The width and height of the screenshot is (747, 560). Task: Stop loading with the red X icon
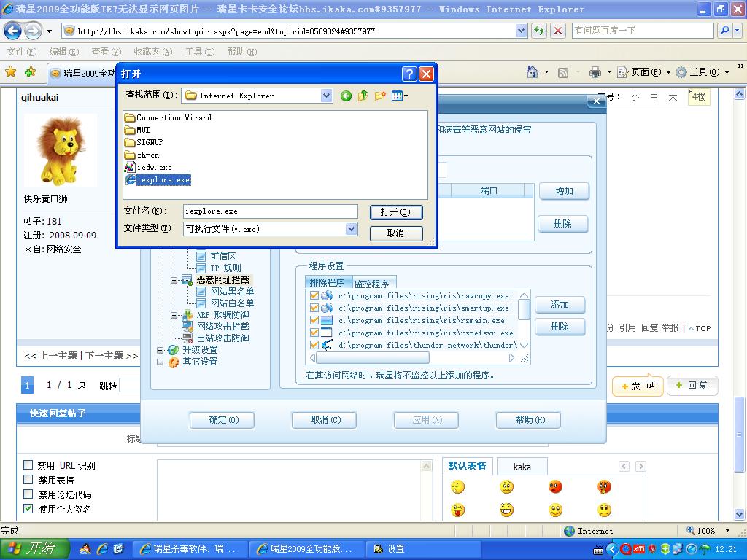[558, 31]
